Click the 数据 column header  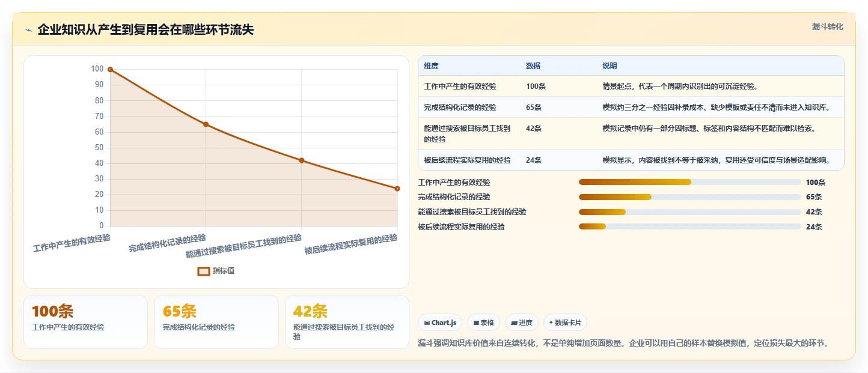click(533, 66)
